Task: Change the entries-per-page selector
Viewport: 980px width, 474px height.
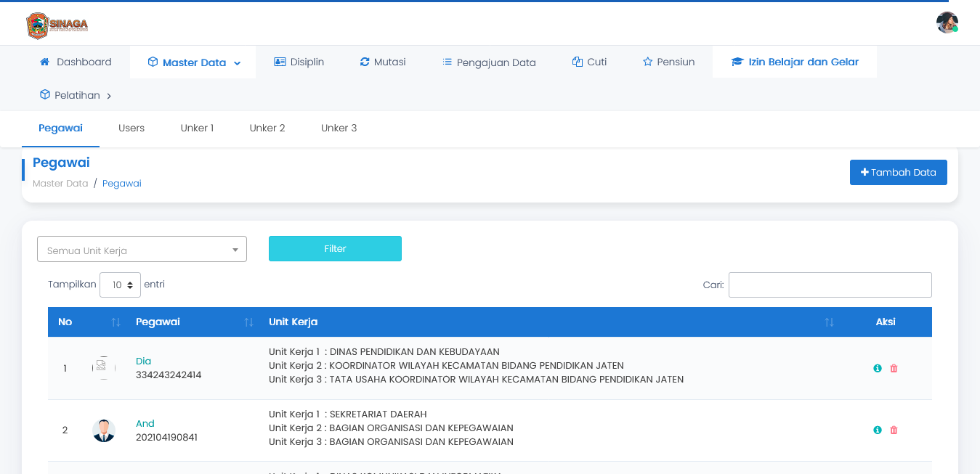Action: tap(121, 285)
